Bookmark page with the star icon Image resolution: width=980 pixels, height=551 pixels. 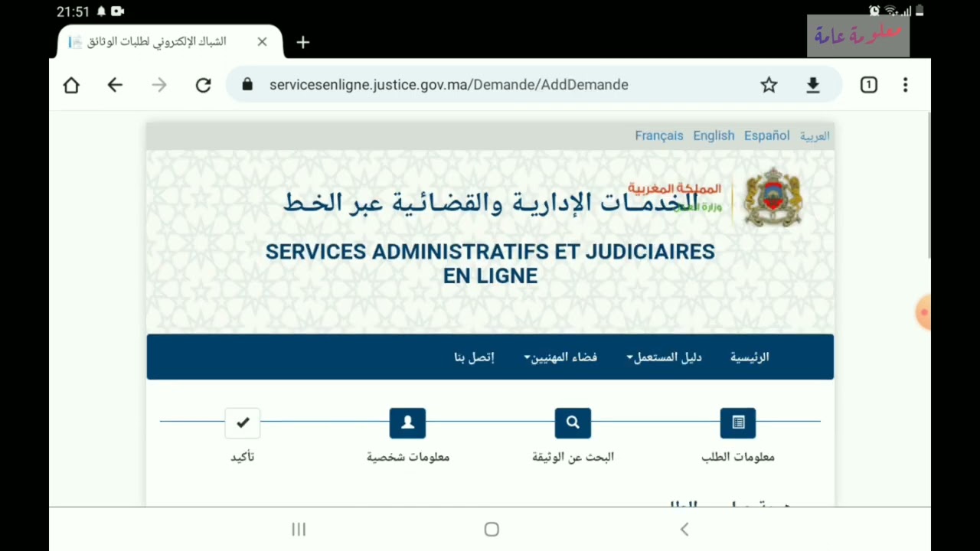coord(769,85)
